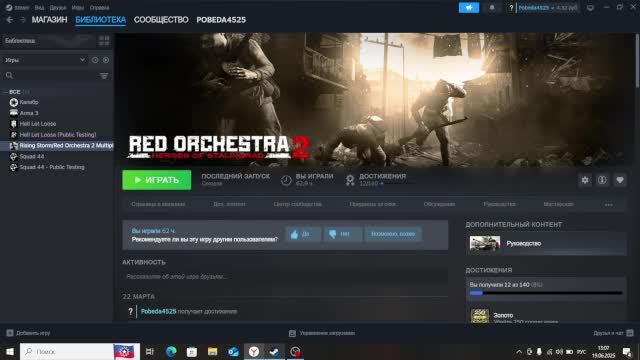Open notifications bell
The image size is (640, 360).
pos(492,7)
